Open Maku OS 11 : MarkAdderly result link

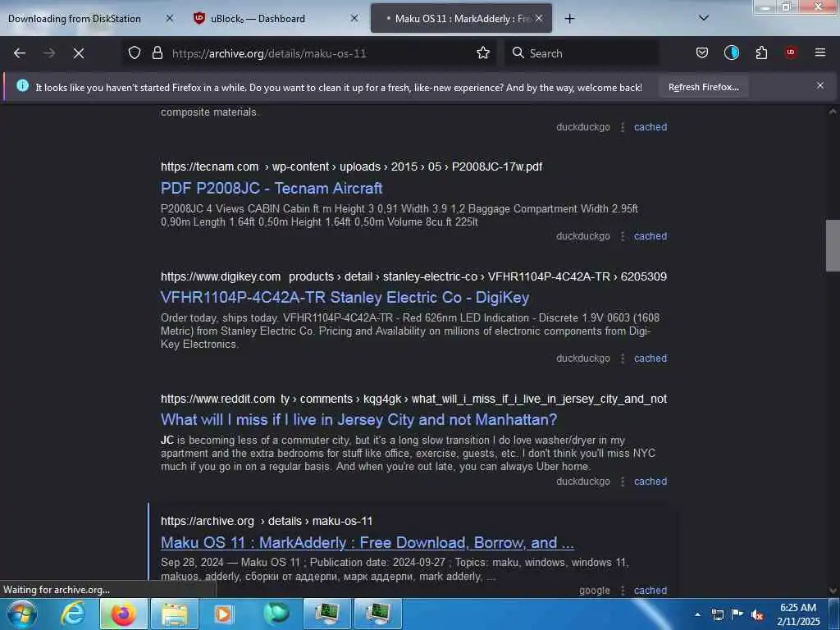pos(367,543)
